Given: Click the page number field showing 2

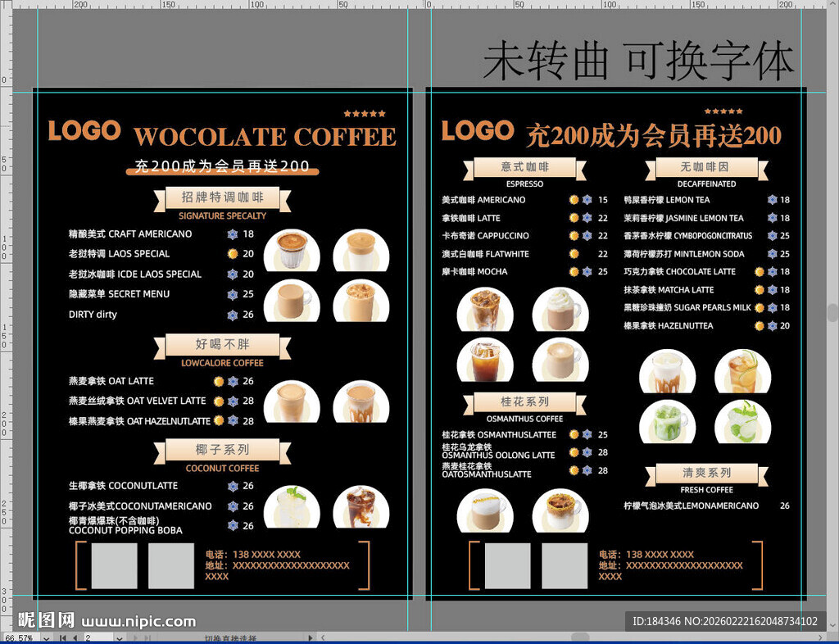Looking at the screenshot, I should (99, 638).
